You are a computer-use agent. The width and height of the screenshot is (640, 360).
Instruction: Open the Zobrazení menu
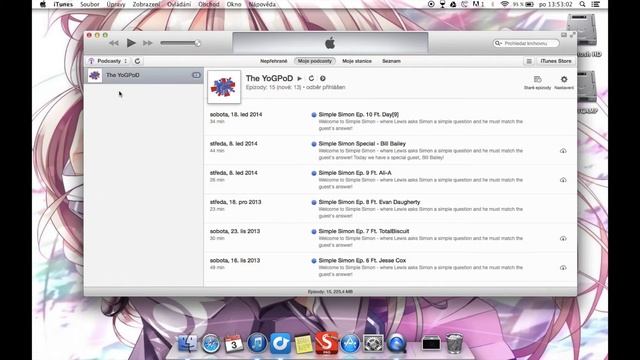146,4
